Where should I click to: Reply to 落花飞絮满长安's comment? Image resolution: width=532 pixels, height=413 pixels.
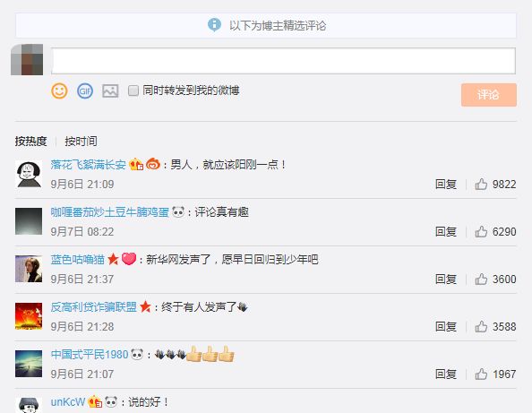[446, 185]
